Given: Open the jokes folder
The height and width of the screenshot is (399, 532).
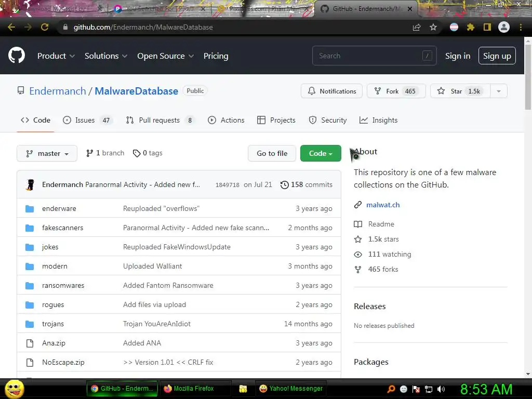Looking at the screenshot, I should coord(50,247).
